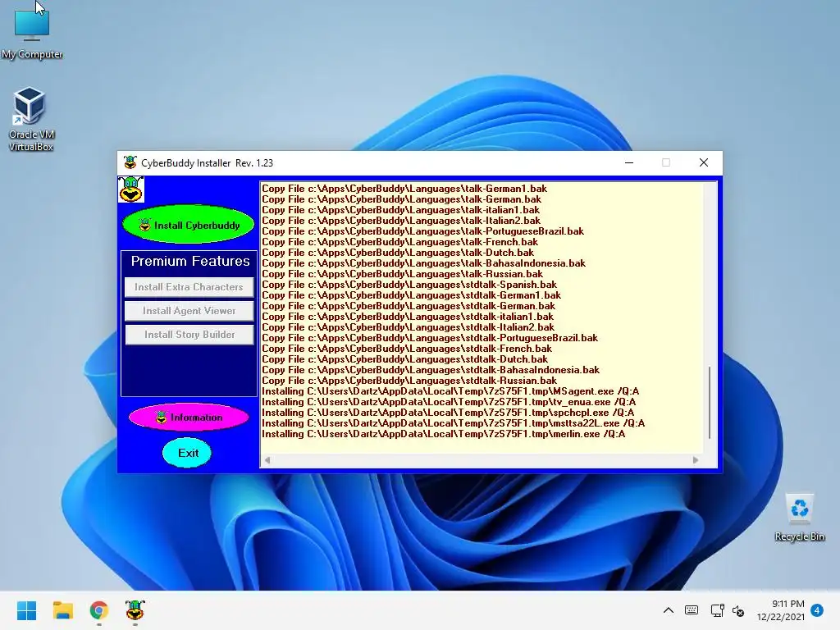840x630 pixels.
Task: Click log line installing MSagent.exe
Action: [x=450, y=391]
